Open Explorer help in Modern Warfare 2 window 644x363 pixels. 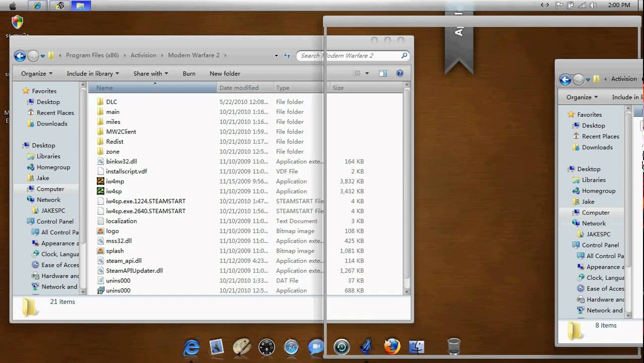[400, 73]
